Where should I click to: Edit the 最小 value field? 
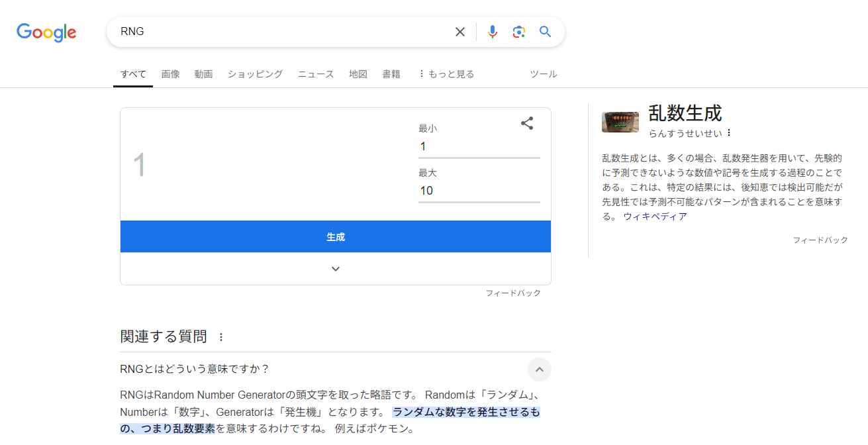click(479, 147)
